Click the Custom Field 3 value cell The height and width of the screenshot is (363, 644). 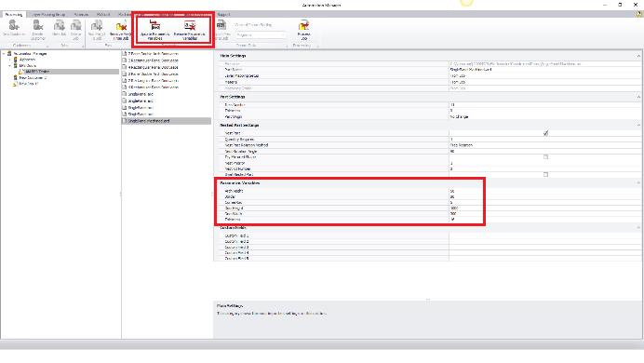point(544,248)
